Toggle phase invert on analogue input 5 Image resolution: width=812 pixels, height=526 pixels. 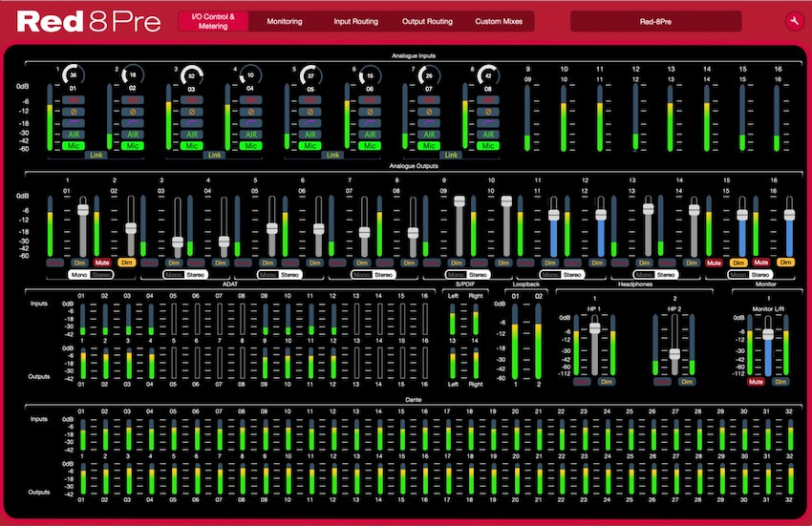coord(310,112)
